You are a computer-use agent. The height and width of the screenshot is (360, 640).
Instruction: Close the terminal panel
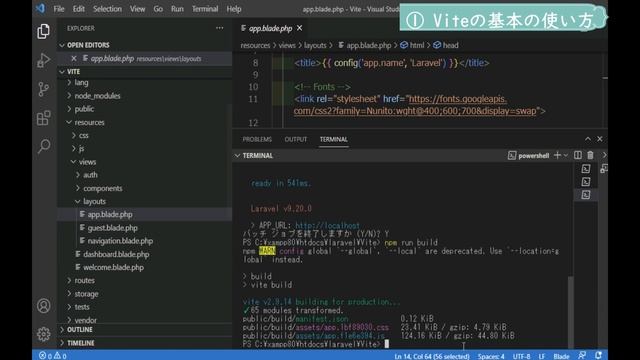pos(600,139)
